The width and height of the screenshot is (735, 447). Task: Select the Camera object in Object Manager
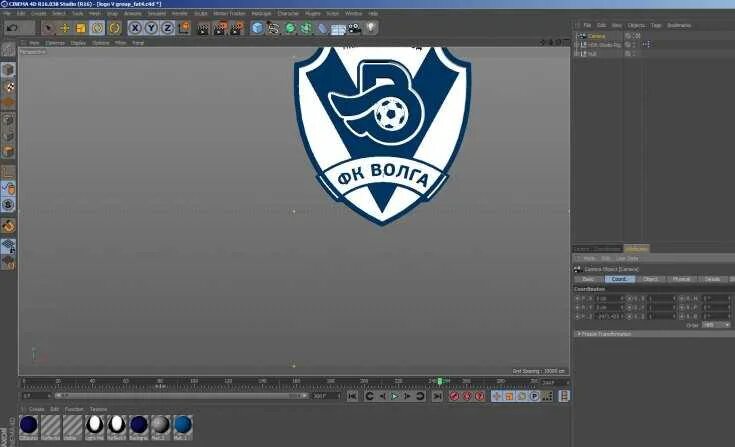pyautogui.click(x=597, y=36)
